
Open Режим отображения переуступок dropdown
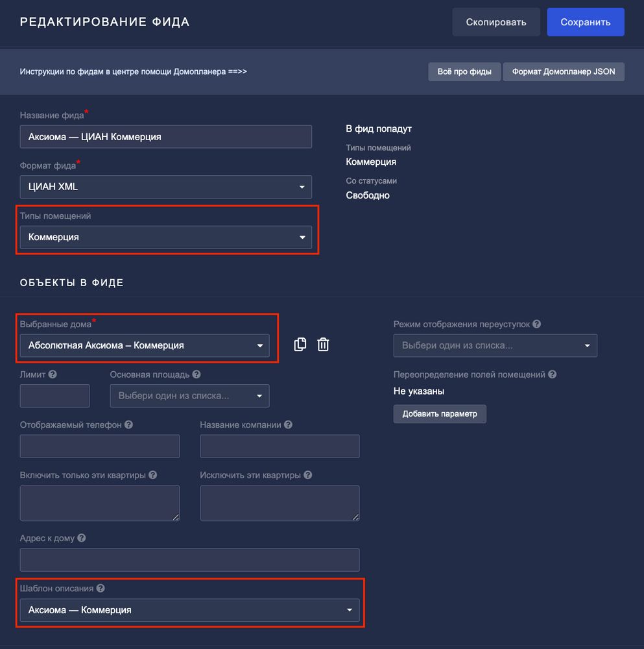point(495,346)
